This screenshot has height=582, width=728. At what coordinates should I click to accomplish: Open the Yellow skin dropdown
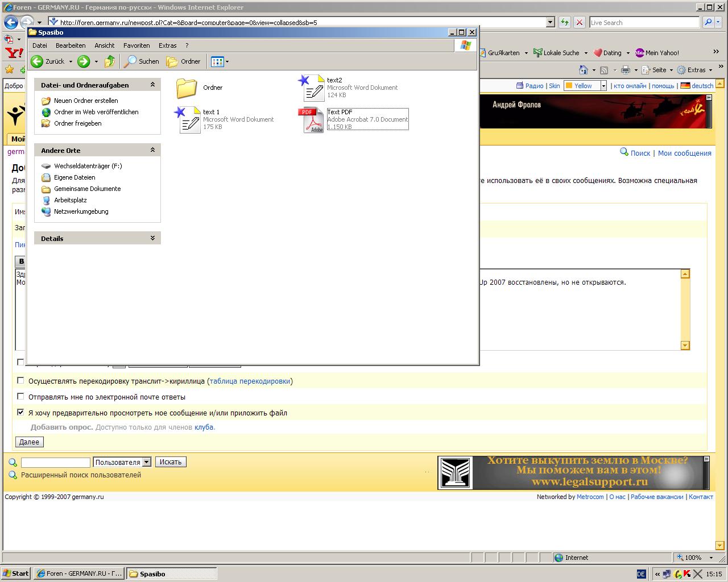pyautogui.click(x=603, y=86)
